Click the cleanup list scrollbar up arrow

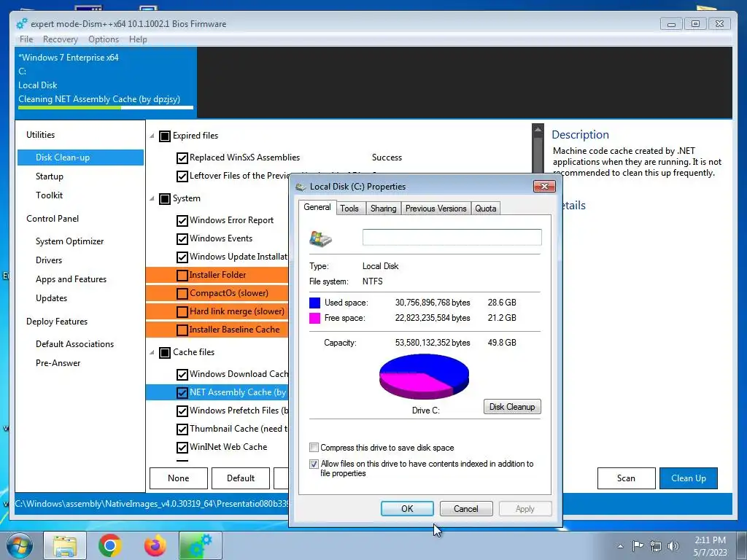538,130
